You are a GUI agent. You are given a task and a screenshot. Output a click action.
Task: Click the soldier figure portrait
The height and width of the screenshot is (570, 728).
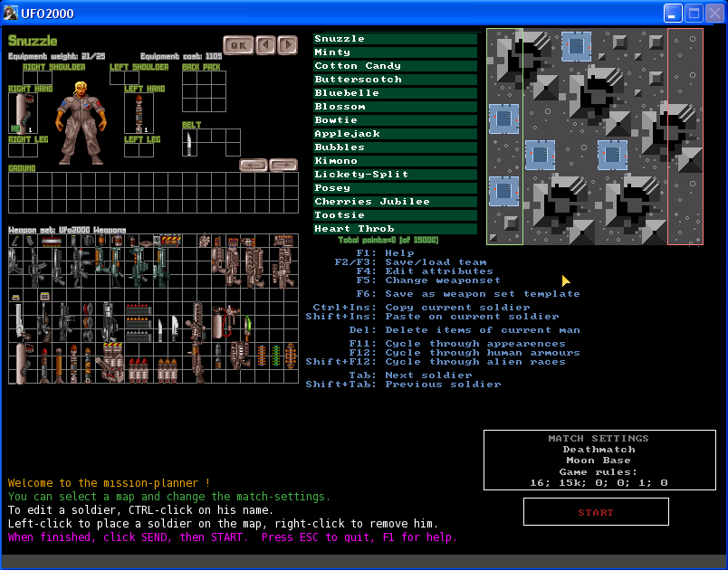81,123
